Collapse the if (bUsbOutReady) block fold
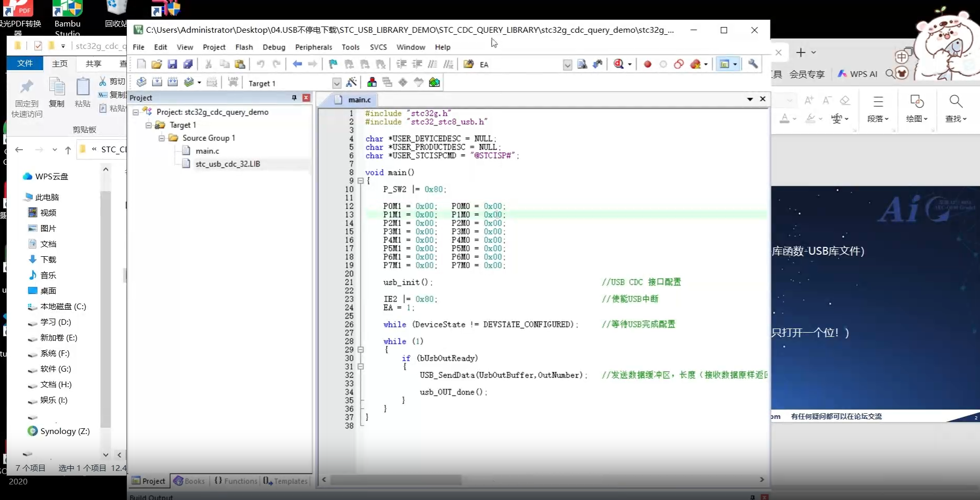This screenshot has height=500, width=980. pos(360,366)
